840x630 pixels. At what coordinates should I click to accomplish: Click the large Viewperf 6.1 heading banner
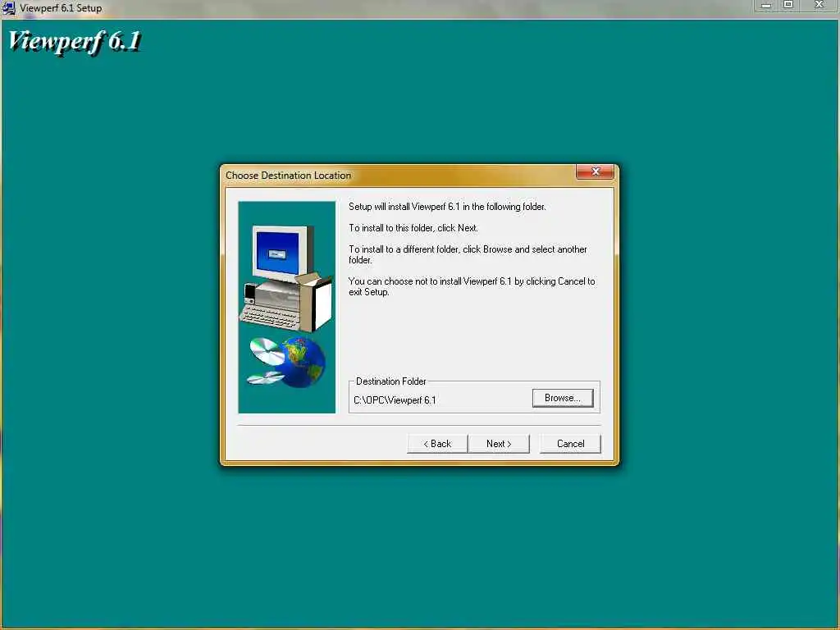click(x=75, y=42)
